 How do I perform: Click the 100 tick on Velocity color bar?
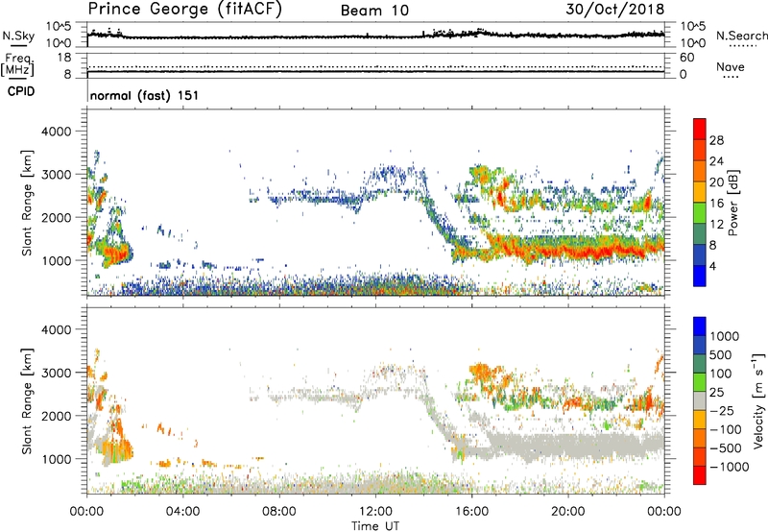point(720,374)
